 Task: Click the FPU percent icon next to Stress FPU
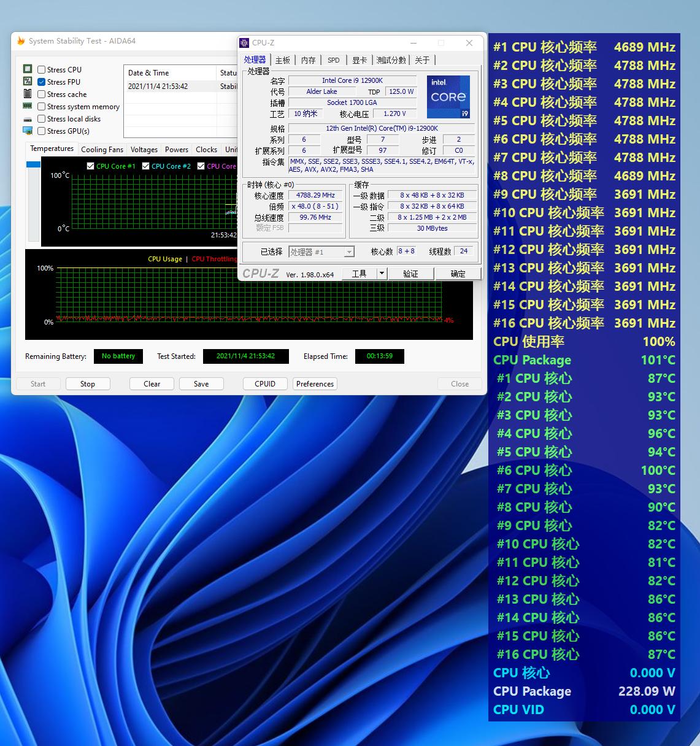pyautogui.click(x=28, y=81)
